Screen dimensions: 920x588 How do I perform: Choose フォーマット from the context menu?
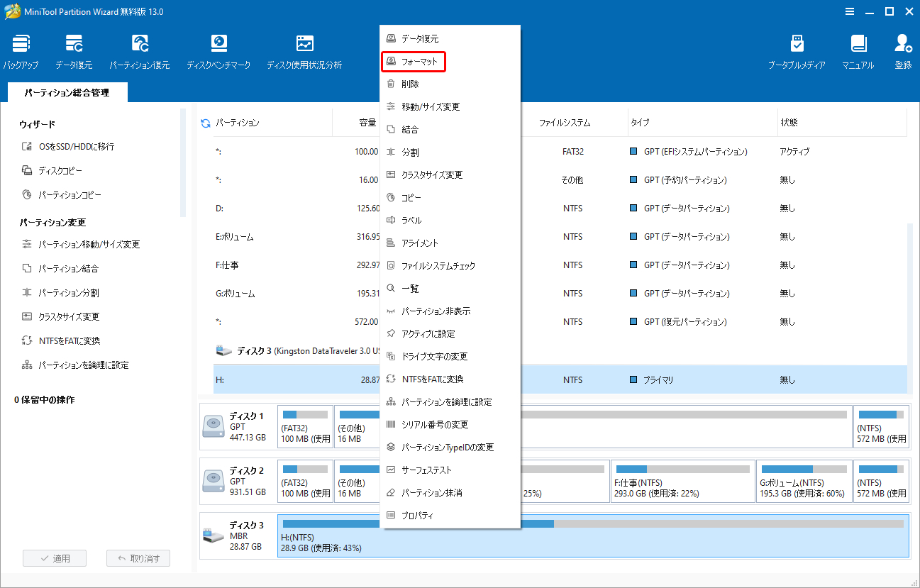point(414,62)
